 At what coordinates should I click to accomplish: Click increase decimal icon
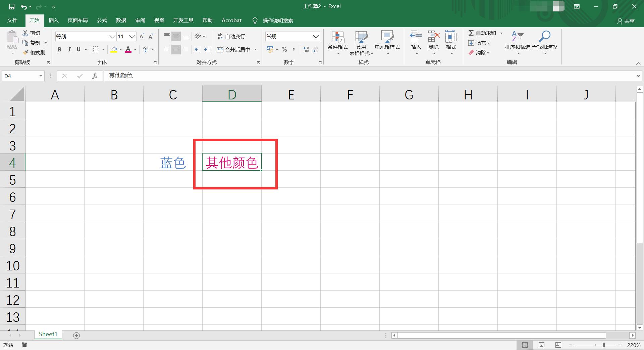pos(306,49)
